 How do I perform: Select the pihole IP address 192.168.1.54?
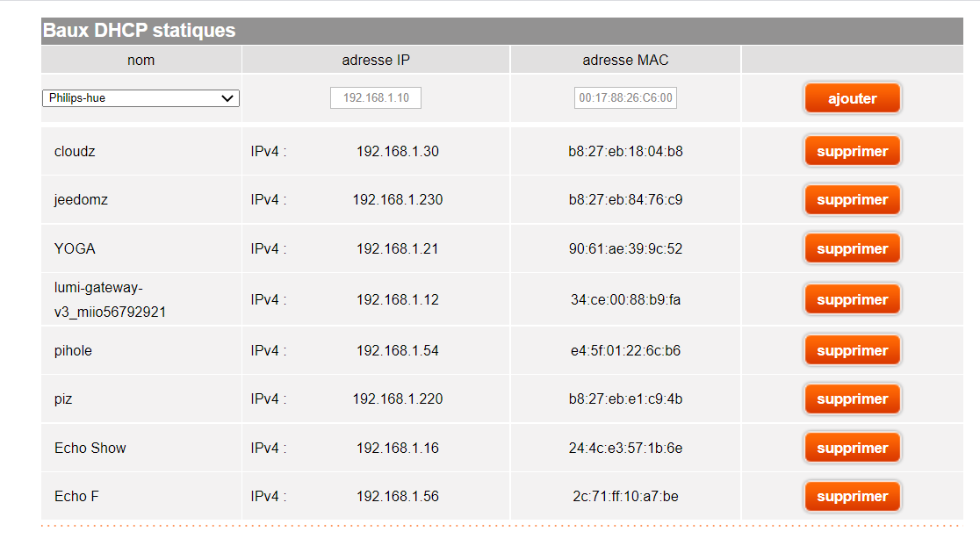click(397, 351)
